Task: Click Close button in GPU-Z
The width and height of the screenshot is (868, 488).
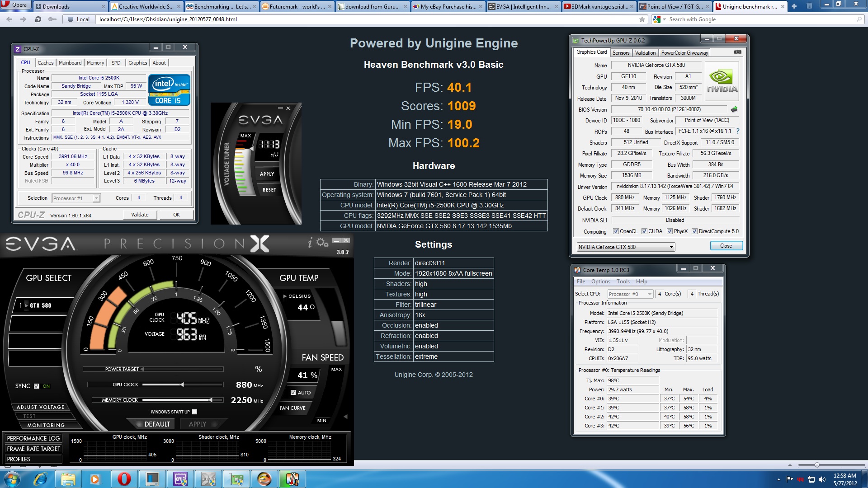Action: coord(726,246)
